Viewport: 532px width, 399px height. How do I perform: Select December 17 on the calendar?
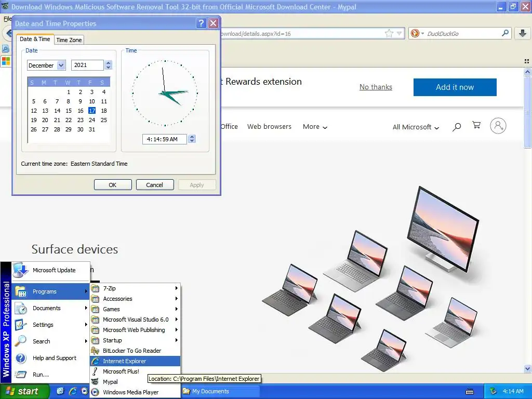click(92, 111)
